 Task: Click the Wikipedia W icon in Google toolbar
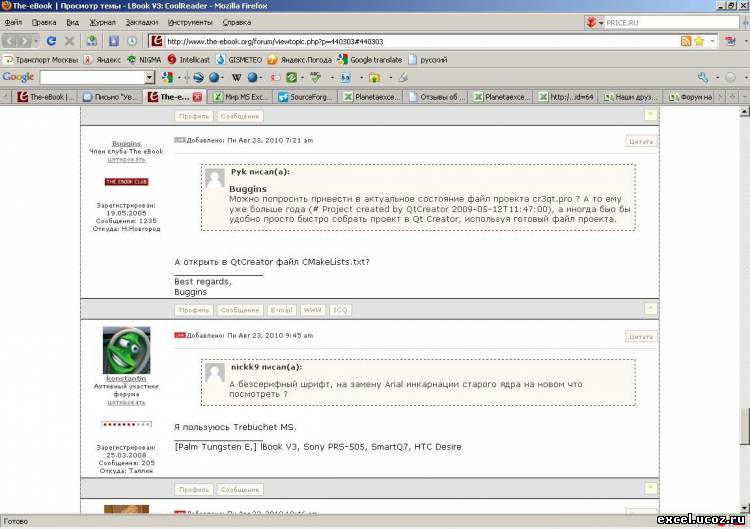tap(236, 77)
